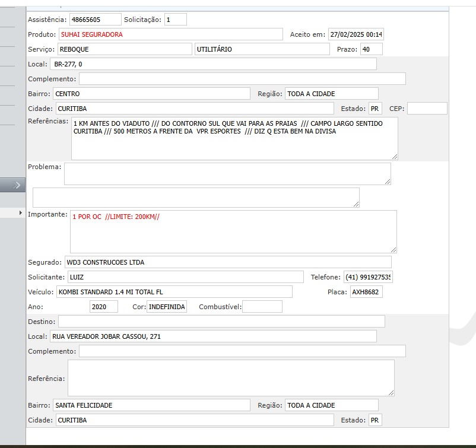
Task: Click the empty Combustível field
Action: pyautogui.click(x=262, y=307)
